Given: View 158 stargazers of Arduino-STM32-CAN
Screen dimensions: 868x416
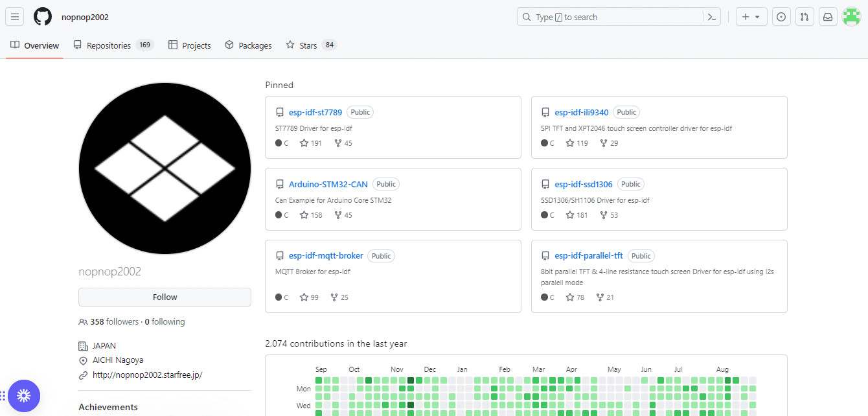Looking at the screenshot, I should 311,215.
